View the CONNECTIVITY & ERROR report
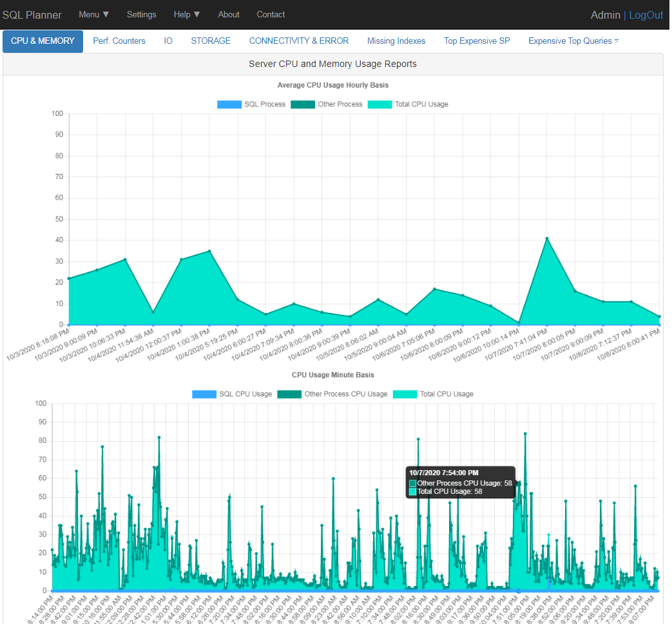 click(298, 41)
